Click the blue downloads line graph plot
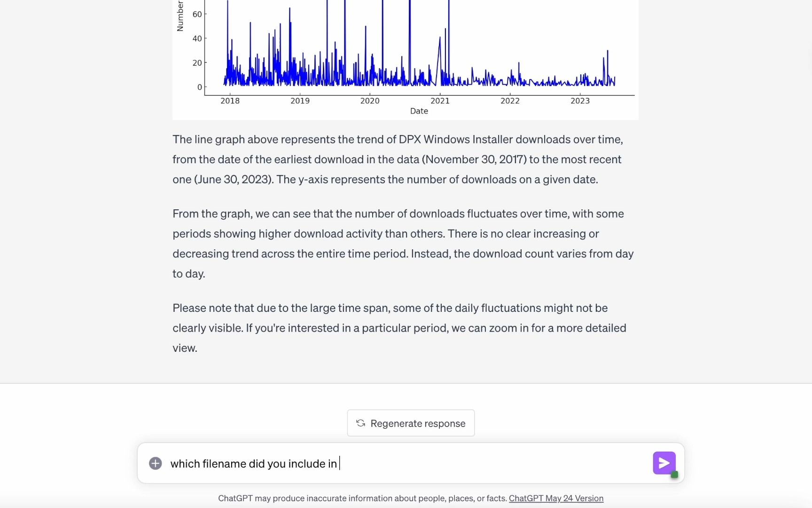 click(419, 47)
